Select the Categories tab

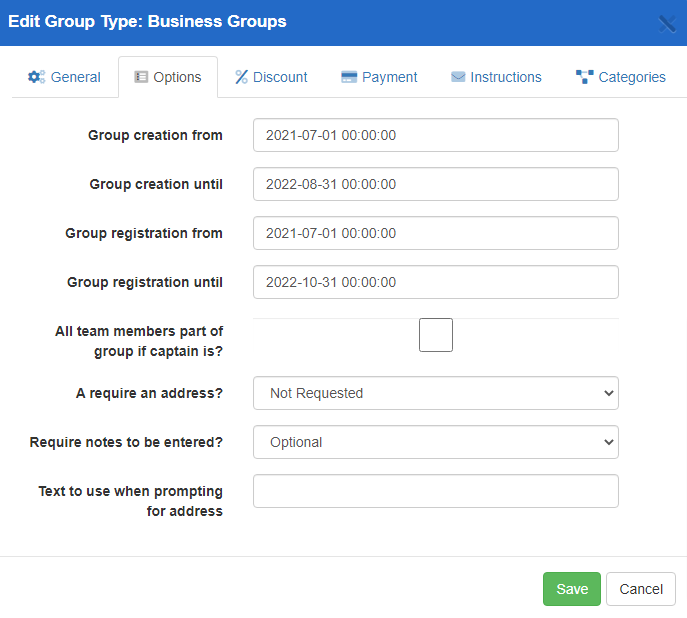[631, 77]
